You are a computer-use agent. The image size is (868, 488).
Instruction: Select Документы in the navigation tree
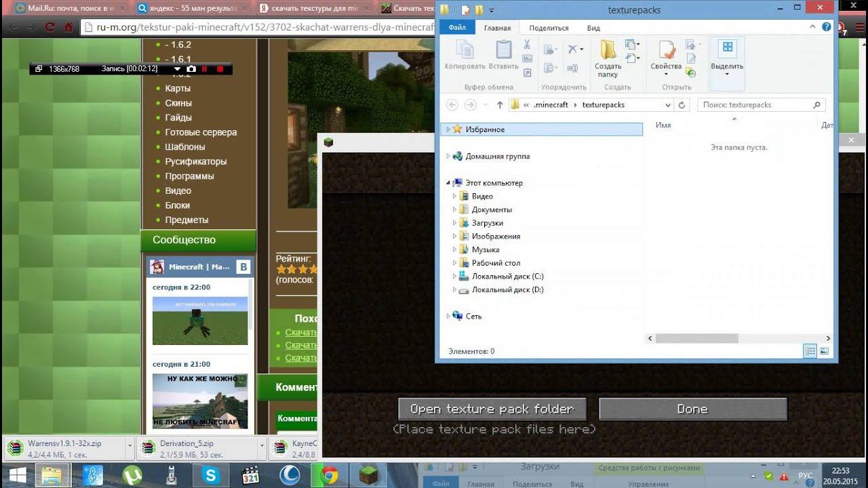492,210
